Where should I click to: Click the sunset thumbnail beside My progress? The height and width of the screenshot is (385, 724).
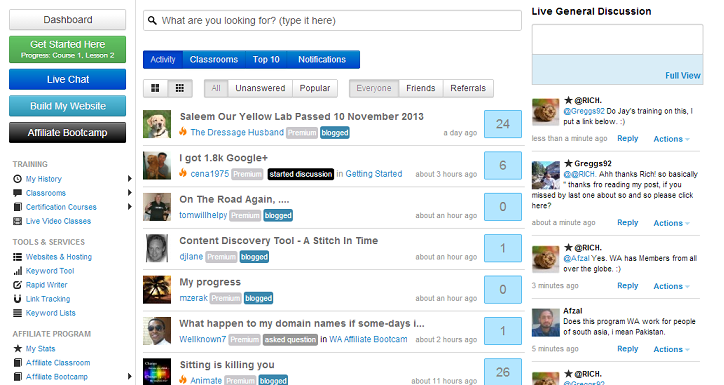coord(157,289)
